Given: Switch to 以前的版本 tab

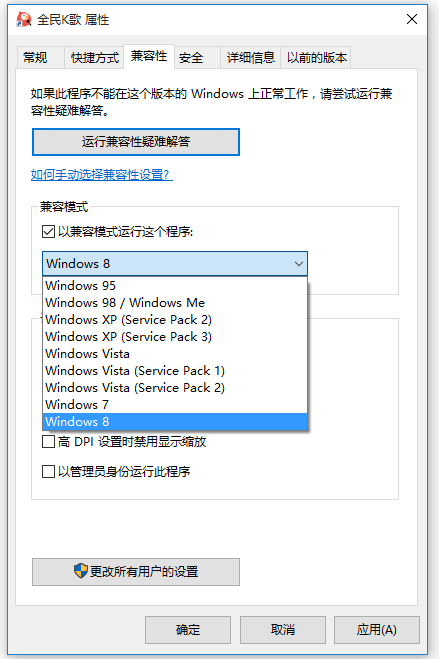Looking at the screenshot, I should click(316, 58).
